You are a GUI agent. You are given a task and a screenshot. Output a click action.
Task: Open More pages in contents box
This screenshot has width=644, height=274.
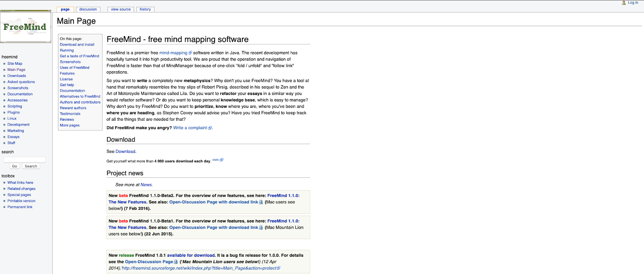click(x=70, y=125)
